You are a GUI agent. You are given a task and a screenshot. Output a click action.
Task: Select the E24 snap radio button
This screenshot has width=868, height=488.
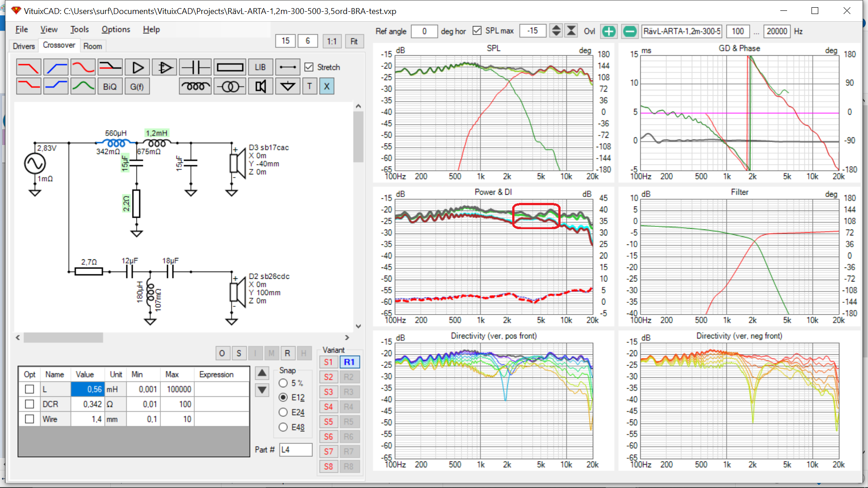[283, 412]
